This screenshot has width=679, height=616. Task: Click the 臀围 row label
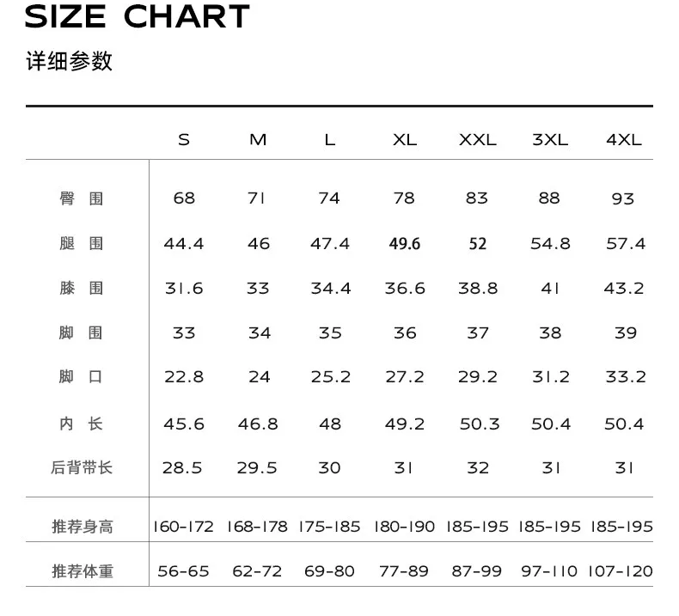pos(82,198)
